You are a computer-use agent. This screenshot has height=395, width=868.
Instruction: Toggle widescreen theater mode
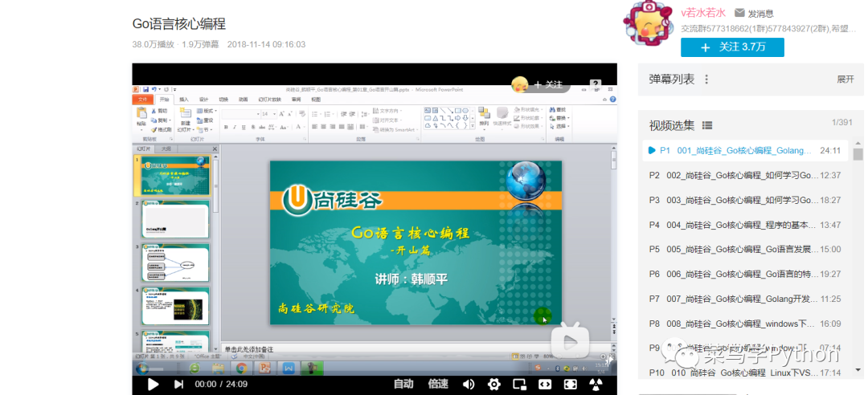pyautogui.click(x=545, y=384)
